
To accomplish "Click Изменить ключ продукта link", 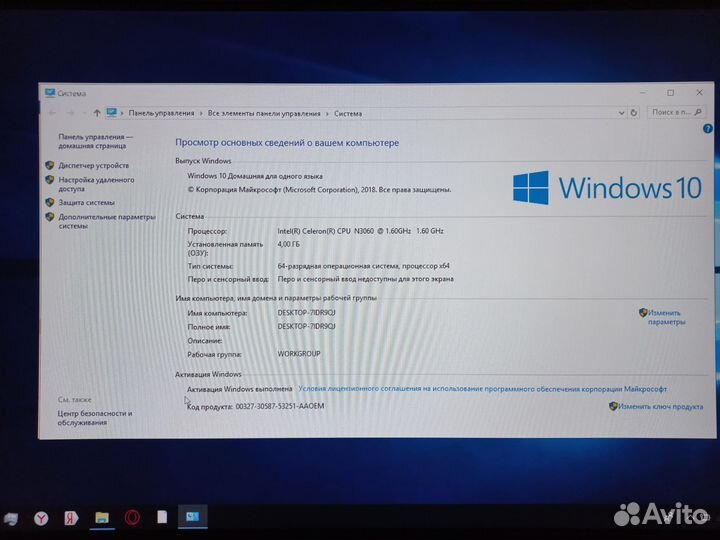I will 660,407.
